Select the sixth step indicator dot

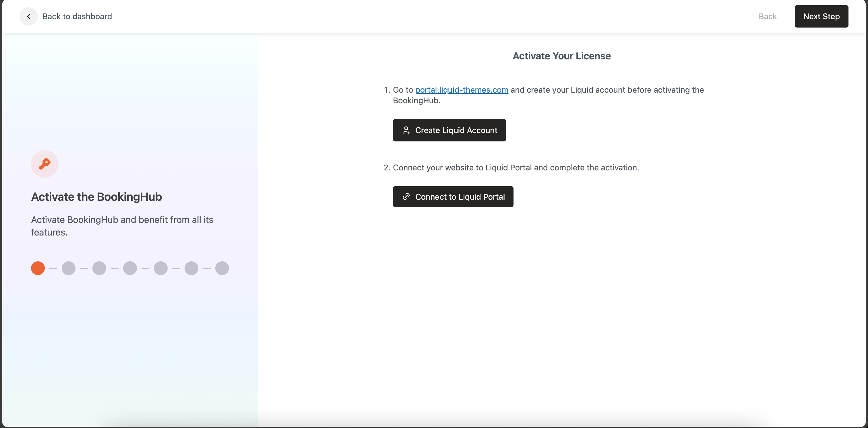[x=191, y=269]
